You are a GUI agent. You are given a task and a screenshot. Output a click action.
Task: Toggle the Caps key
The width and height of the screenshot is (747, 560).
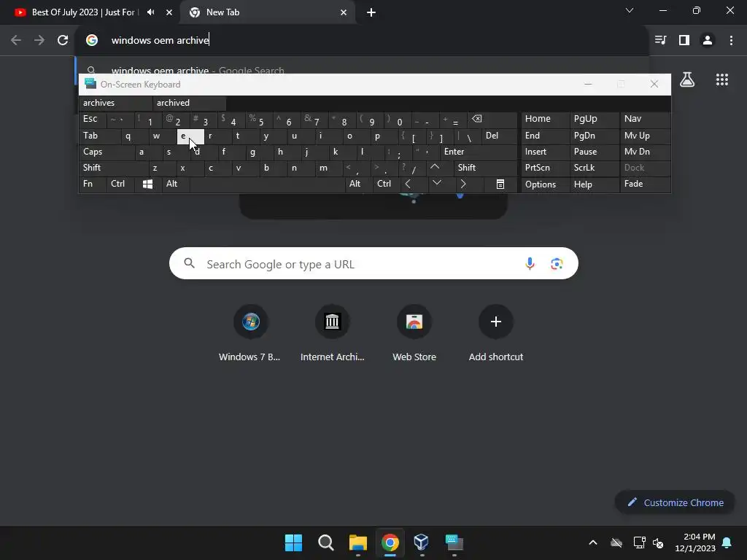(107, 152)
